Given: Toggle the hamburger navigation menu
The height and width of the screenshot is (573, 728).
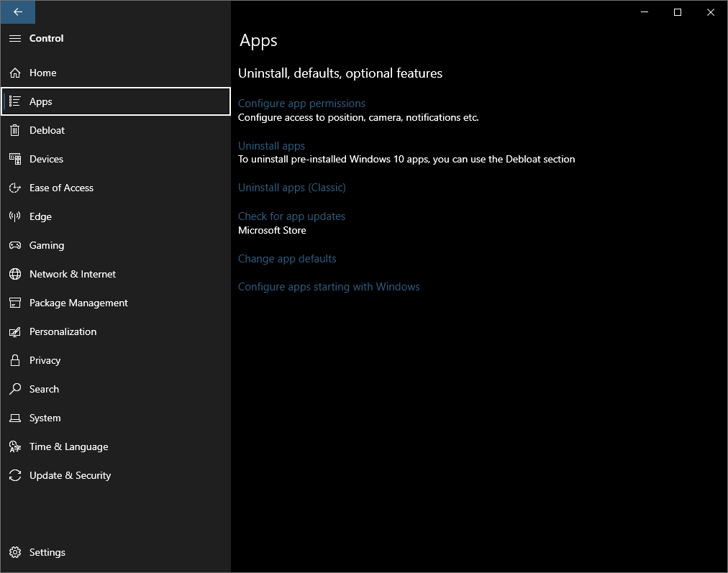Looking at the screenshot, I should [x=15, y=39].
